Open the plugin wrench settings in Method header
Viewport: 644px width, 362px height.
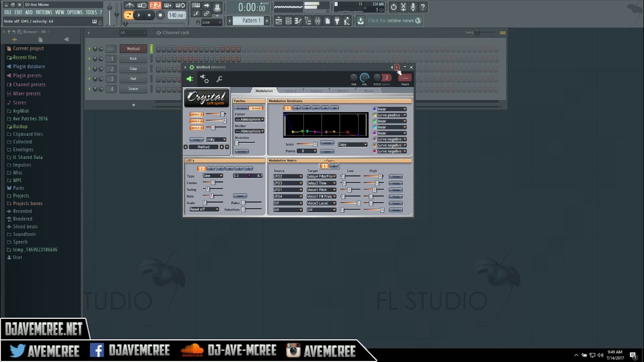pyautogui.click(x=220, y=79)
